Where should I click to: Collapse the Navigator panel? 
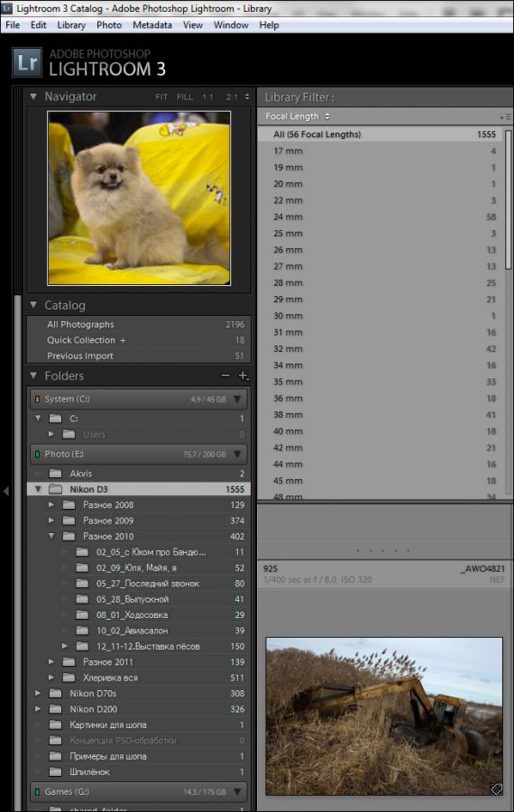[x=33, y=97]
